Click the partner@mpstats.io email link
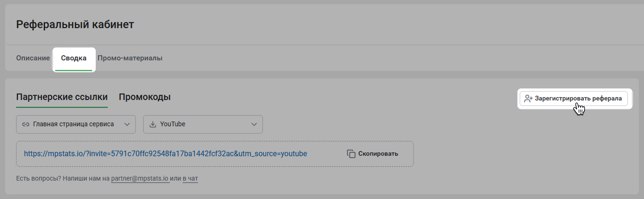Viewport: 644px width, 199px height. (x=140, y=179)
